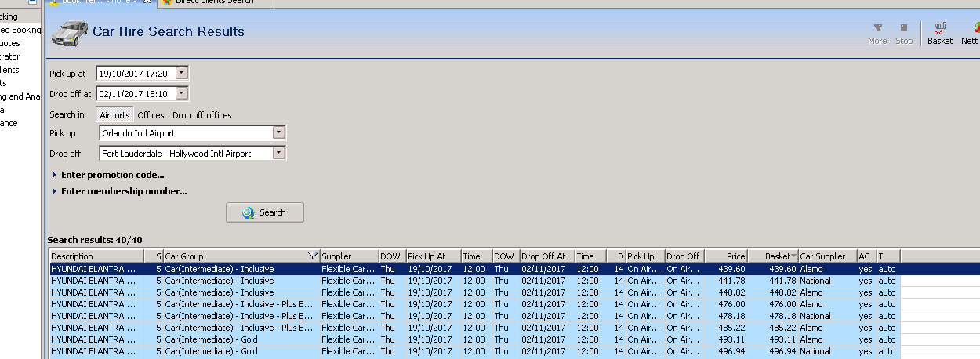Sort by the Pick Up At column header
This screenshot has height=359, width=980.
pyautogui.click(x=433, y=256)
